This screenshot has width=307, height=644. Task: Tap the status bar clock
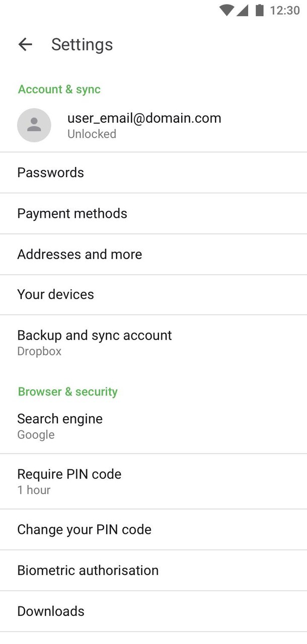pos(285,10)
